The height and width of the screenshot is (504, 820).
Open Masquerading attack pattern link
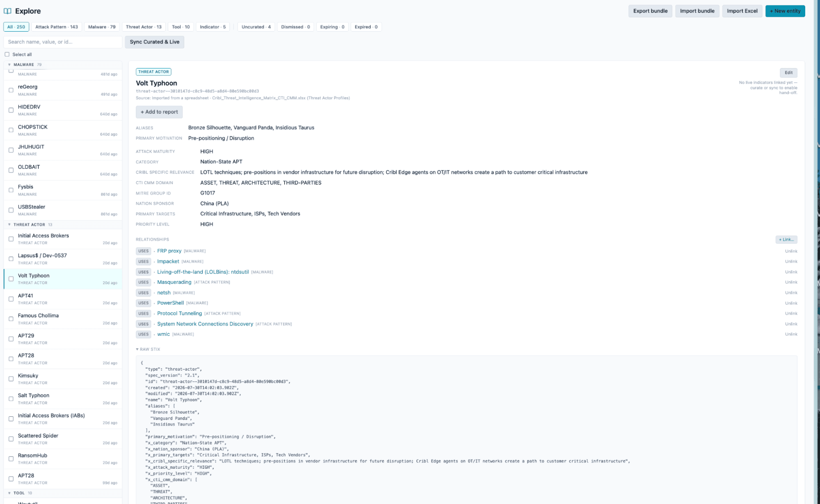coord(174,282)
